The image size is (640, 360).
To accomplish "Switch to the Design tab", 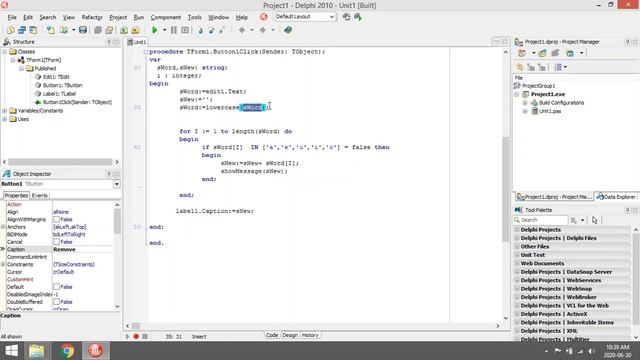I will coord(290,336).
